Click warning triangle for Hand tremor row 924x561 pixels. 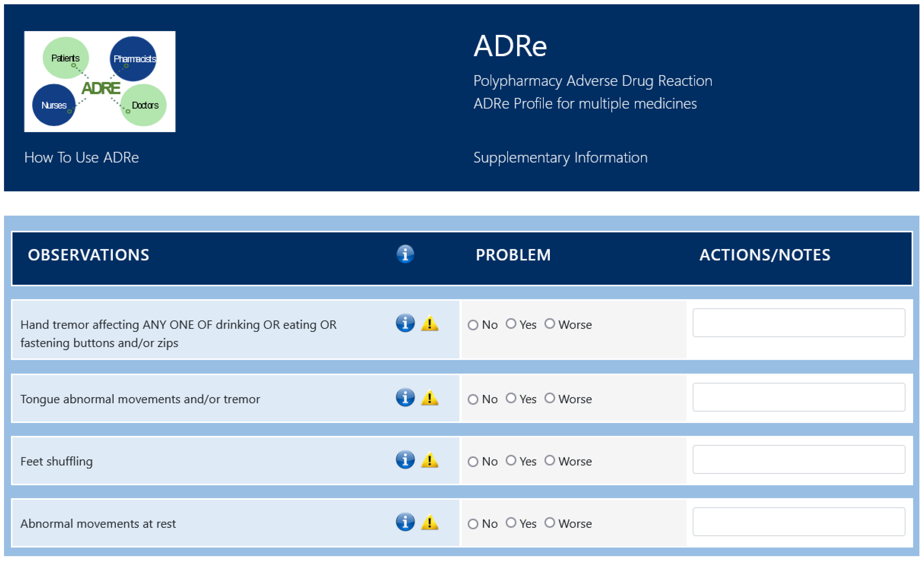tap(429, 324)
